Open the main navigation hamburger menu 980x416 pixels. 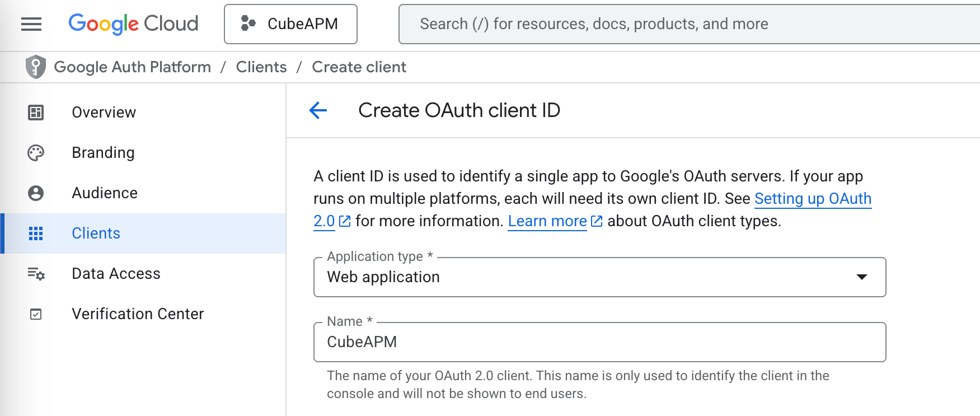point(31,24)
